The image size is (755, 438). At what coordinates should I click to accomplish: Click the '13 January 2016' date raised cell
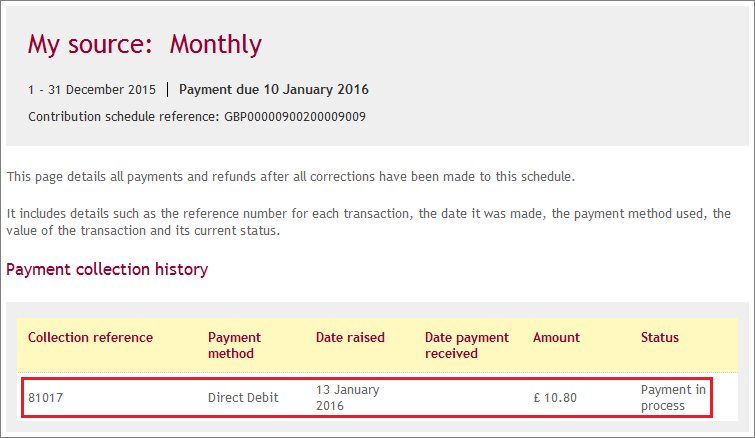(348, 398)
